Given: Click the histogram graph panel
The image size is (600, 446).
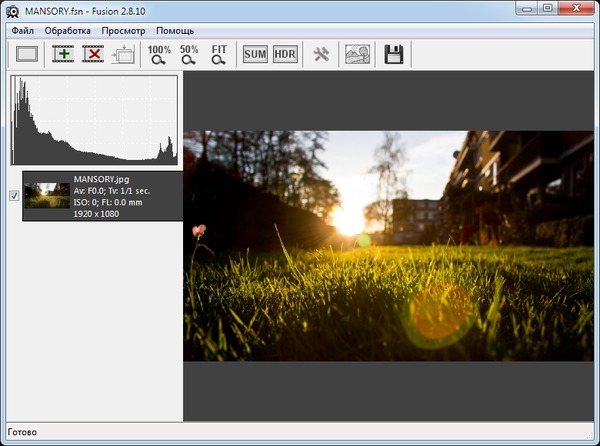Looking at the screenshot, I should 93,120.
